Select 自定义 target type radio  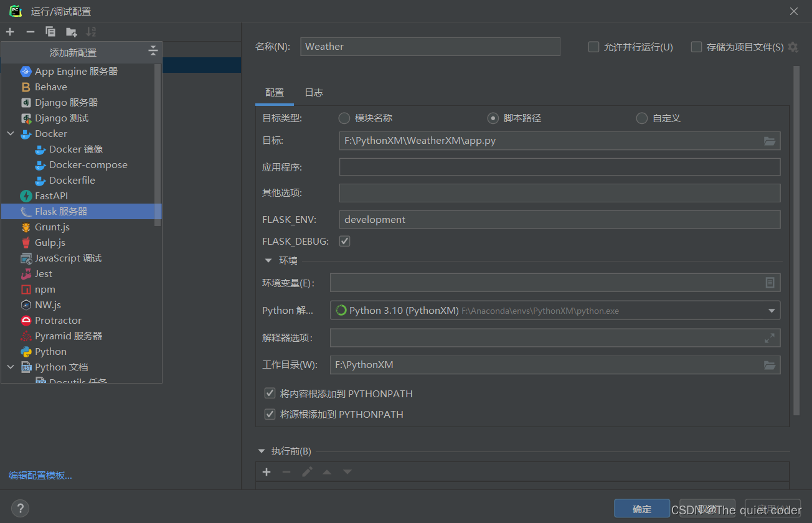641,118
